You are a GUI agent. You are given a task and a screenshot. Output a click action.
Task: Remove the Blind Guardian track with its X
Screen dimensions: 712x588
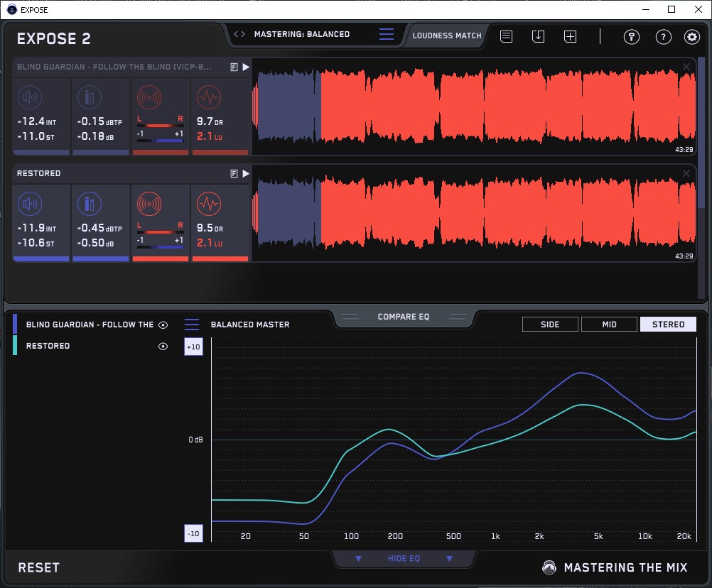[686, 67]
